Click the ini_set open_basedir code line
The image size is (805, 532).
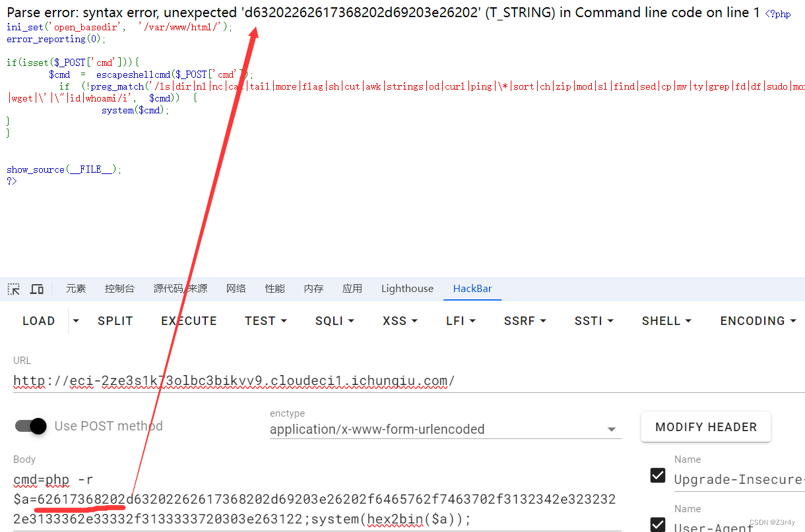pos(119,27)
